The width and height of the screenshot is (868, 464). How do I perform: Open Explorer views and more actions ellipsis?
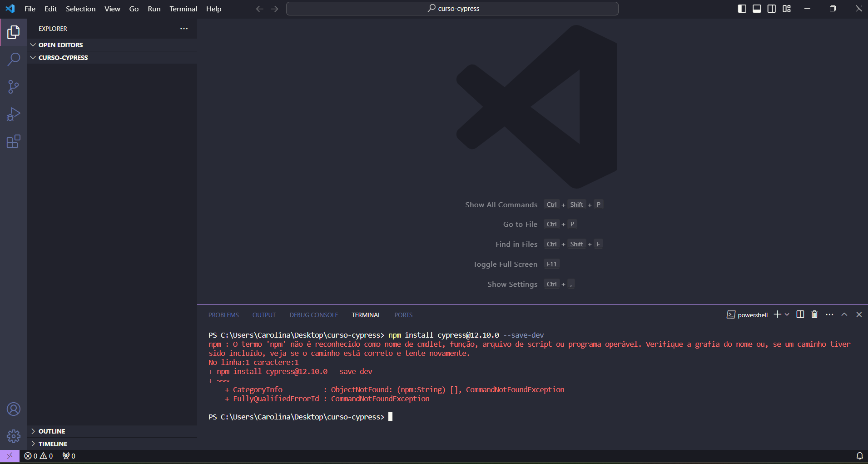coord(184,29)
